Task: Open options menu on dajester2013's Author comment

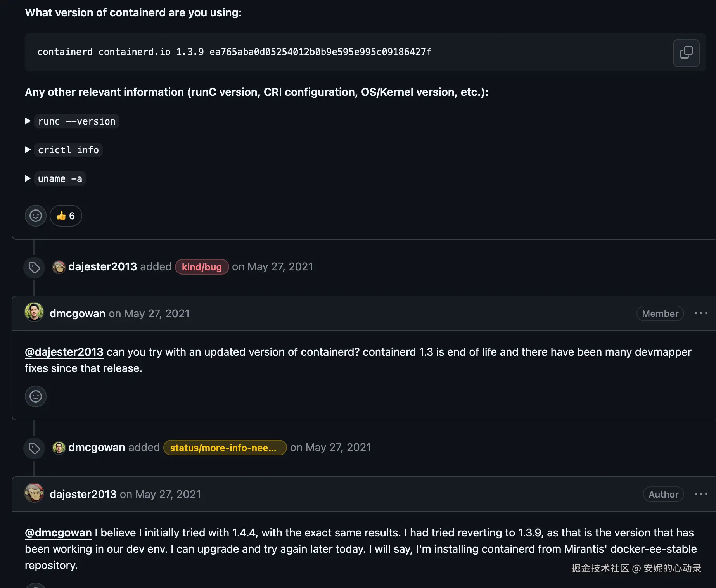Action: [x=701, y=494]
